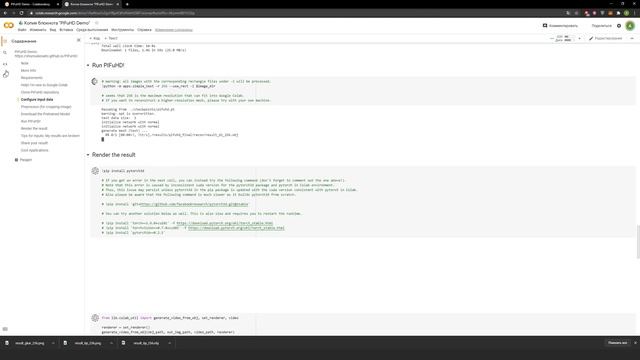Collapse the Render the result section
This screenshot has height=360, width=640.
click(88, 155)
